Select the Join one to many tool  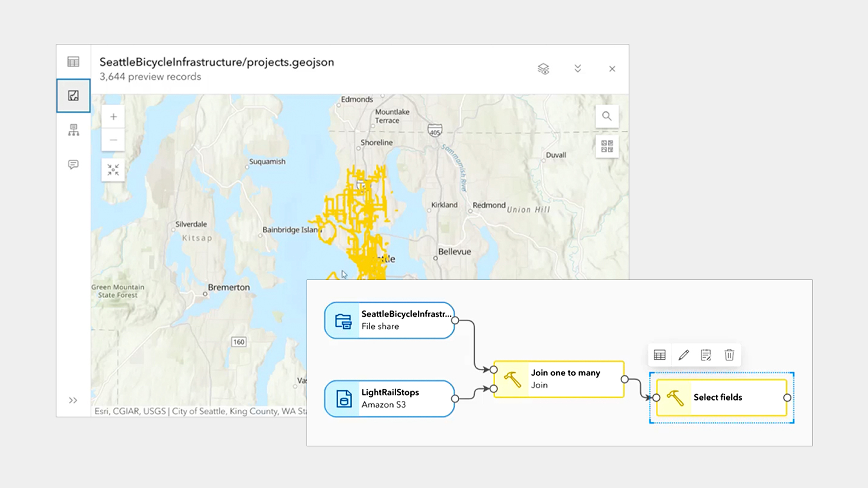coord(559,379)
